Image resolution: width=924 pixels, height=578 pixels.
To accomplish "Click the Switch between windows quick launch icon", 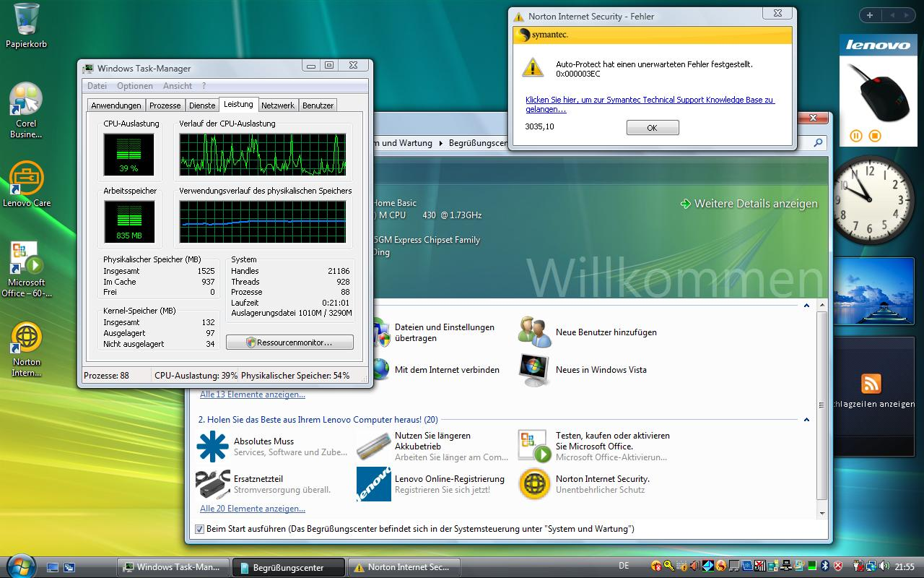I will click(x=69, y=567).
